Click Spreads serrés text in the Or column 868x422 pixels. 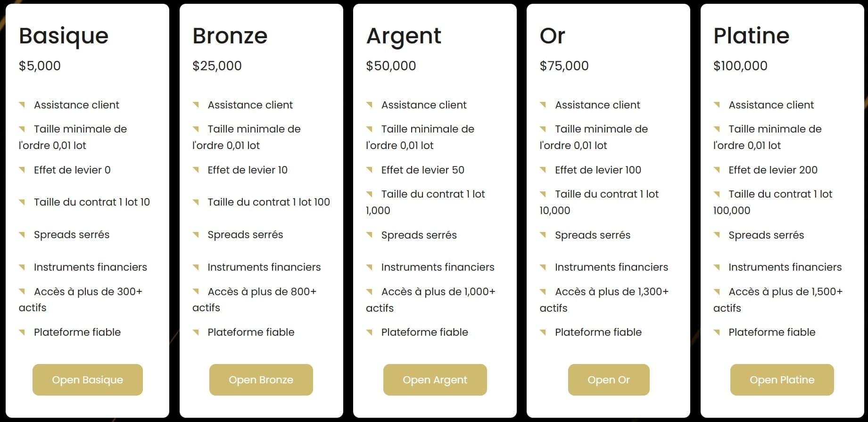(x=593, y=234)
